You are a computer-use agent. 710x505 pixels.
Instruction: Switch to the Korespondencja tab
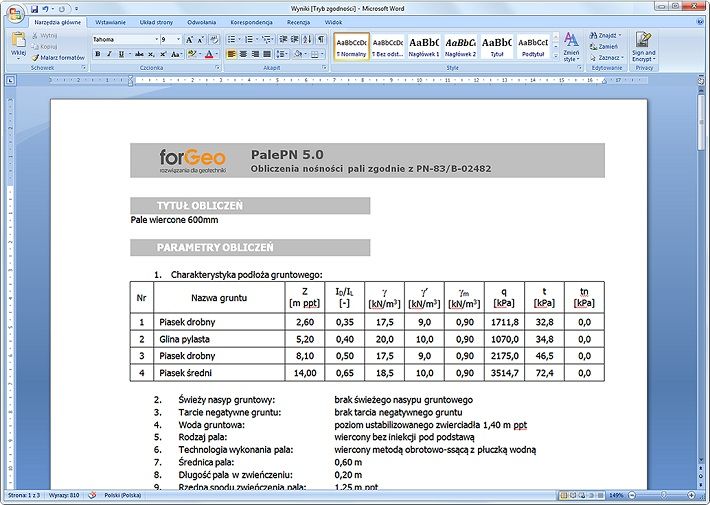pos(251,22)
